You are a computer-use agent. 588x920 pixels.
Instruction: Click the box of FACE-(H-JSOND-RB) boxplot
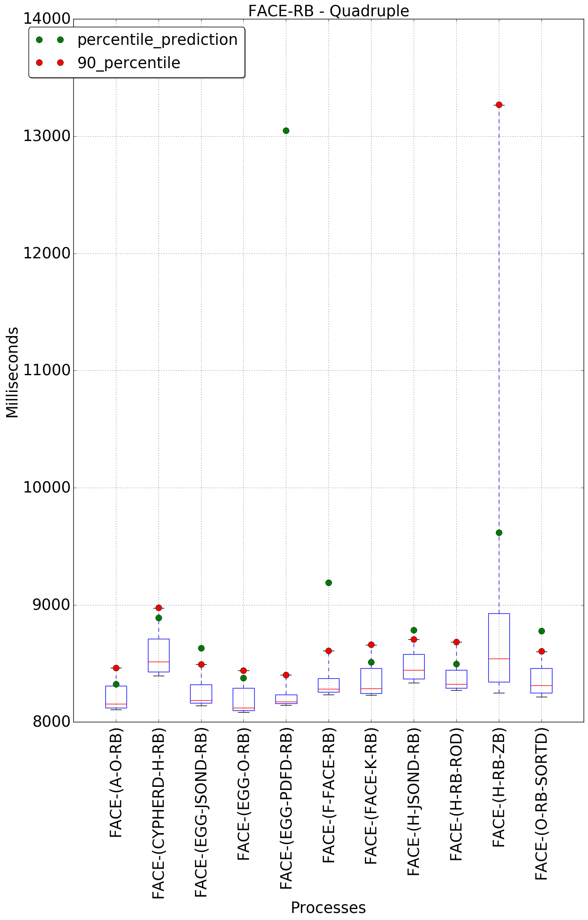[414, 666]
